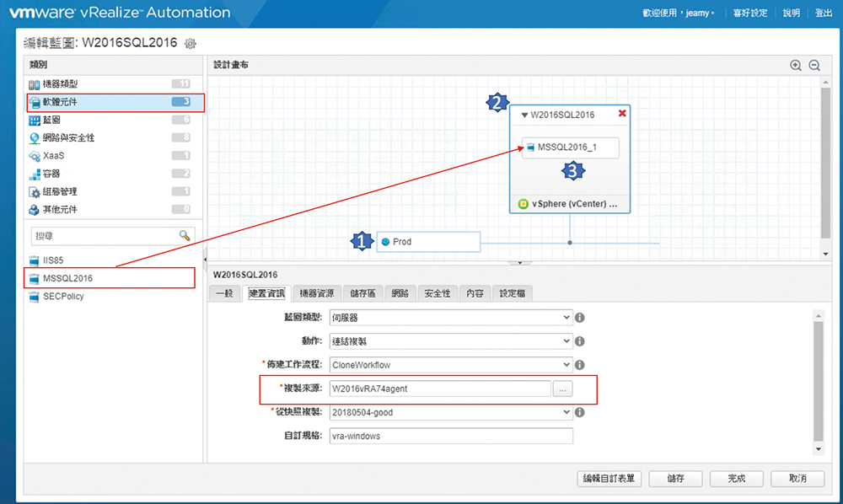Screen dimensions: 843x504
Task: Open the 動作 dropdown
Action: tap(450, 341)
